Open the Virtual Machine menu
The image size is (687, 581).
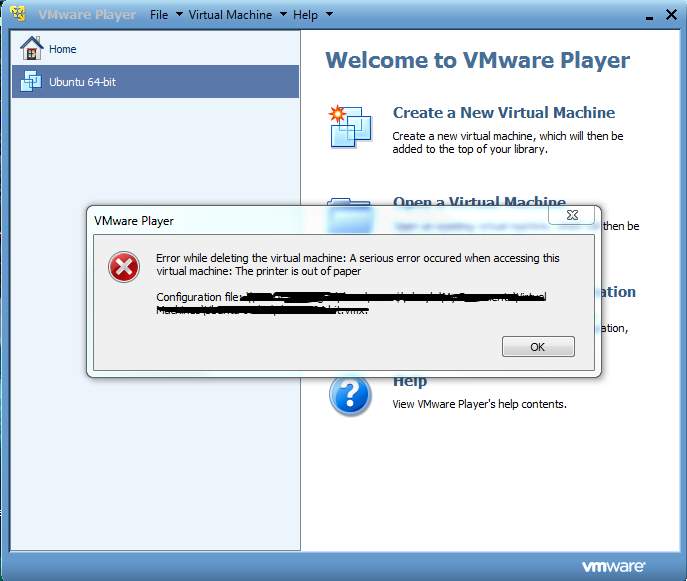[x=230, y=15]
